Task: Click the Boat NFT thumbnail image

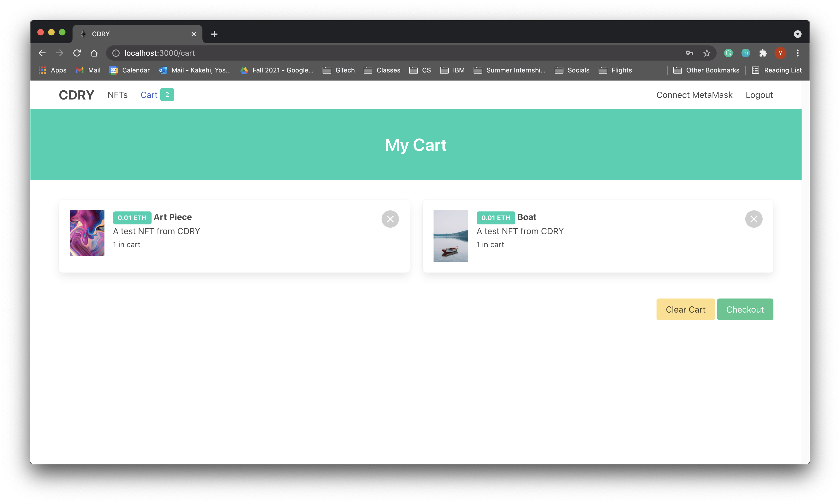Action: 451,236
